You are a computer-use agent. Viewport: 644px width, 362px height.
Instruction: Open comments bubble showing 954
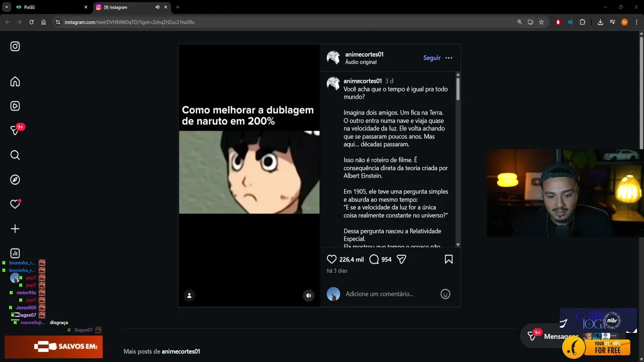coord(374,259)
